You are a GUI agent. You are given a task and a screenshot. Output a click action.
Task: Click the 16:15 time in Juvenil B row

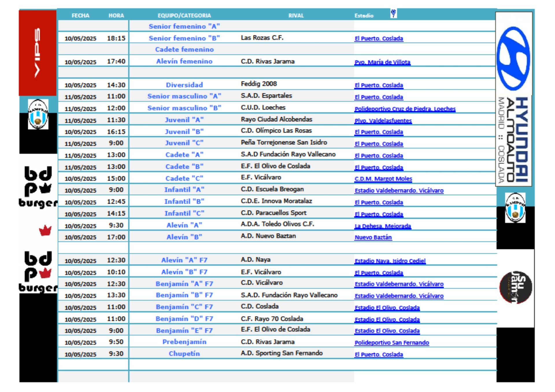[x=116, y=132]
